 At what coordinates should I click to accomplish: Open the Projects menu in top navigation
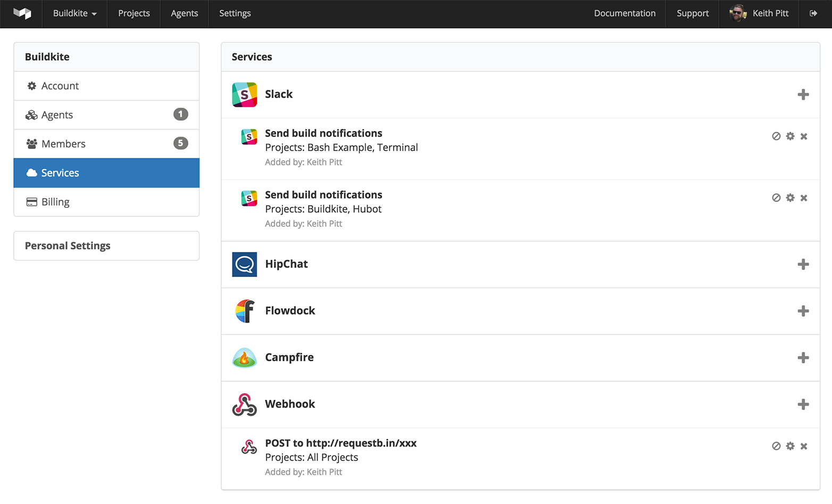tap(134, 13)
